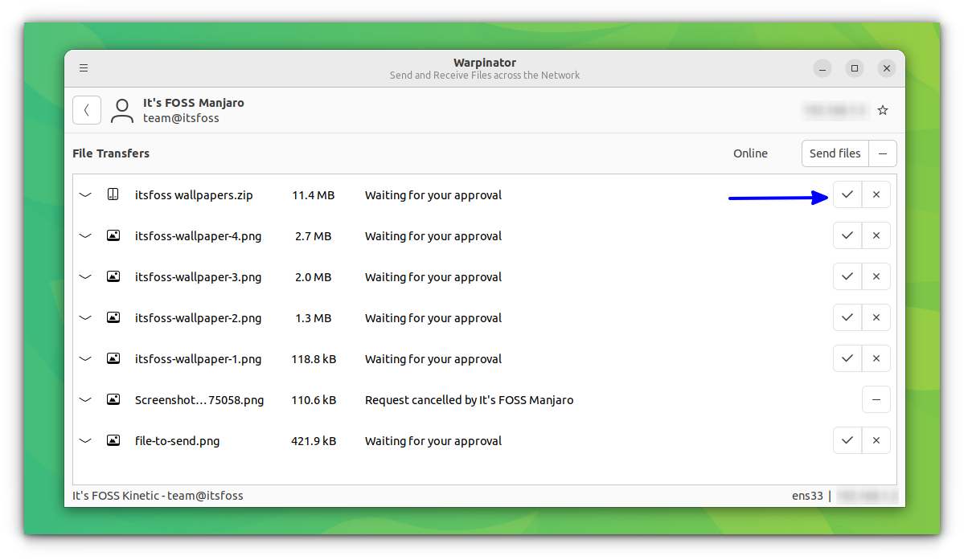
Task: Click the minus button next to Send files
Action: coord(882,153)
